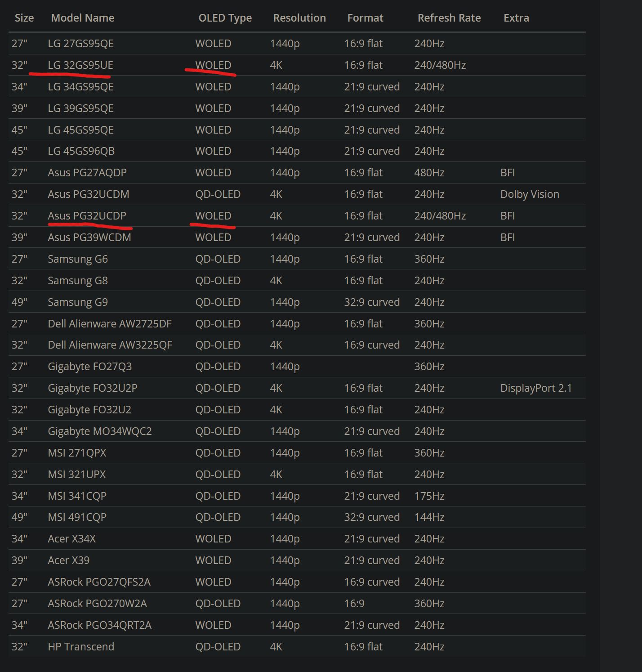Select the LG 45GS96QB model name
The image size is (642, 672).
tap(81, 151)
